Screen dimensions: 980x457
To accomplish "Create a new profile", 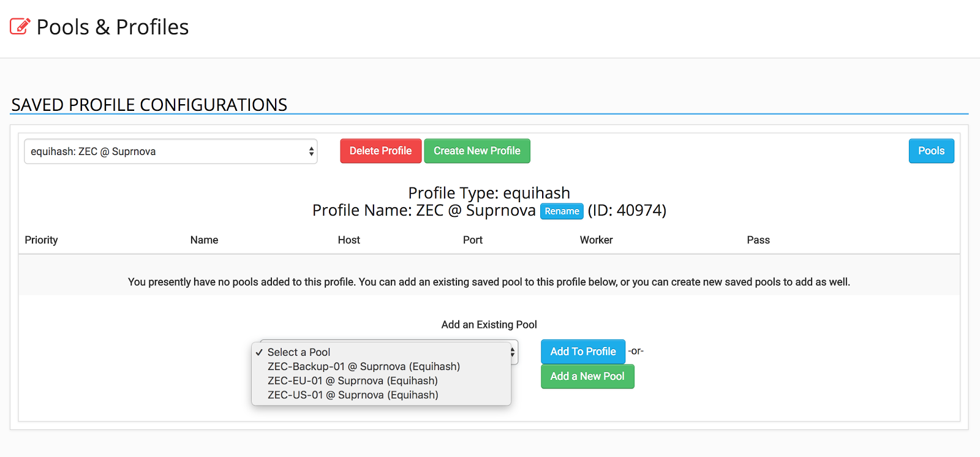I will click(x=477, y=151).
